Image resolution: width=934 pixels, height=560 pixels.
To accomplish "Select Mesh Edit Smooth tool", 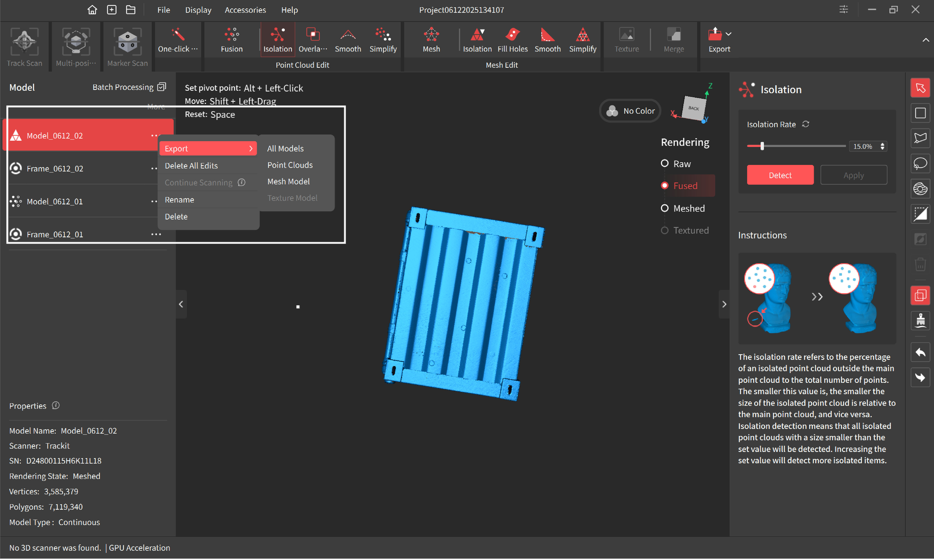I will 548,40.
